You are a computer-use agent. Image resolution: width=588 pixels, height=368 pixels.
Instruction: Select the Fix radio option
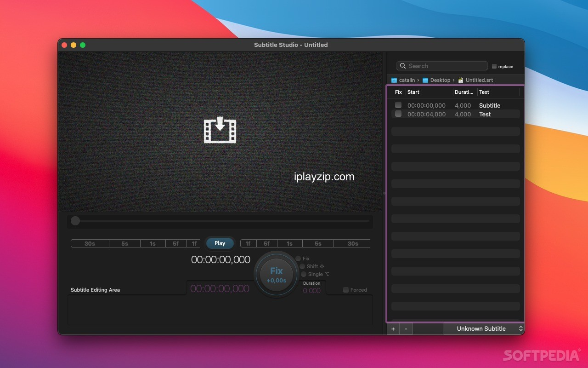click(298, 259)
